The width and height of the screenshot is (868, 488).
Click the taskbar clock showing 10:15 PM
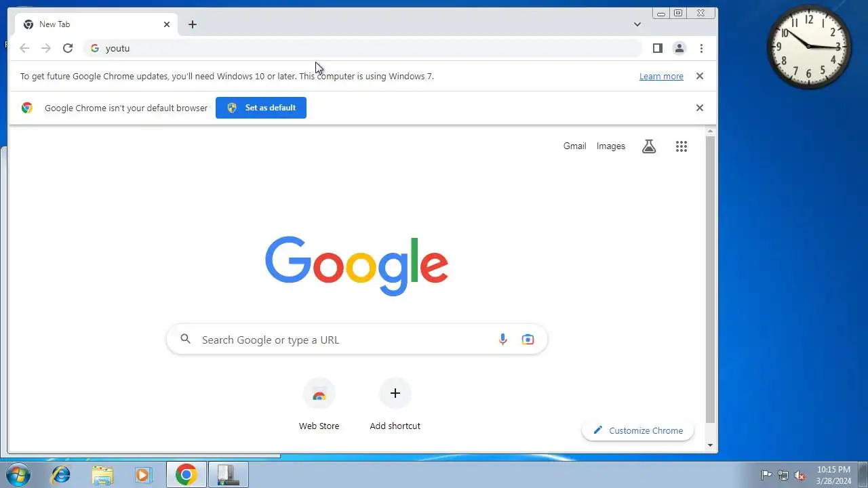pyautogui.click(x=833, y=475)
